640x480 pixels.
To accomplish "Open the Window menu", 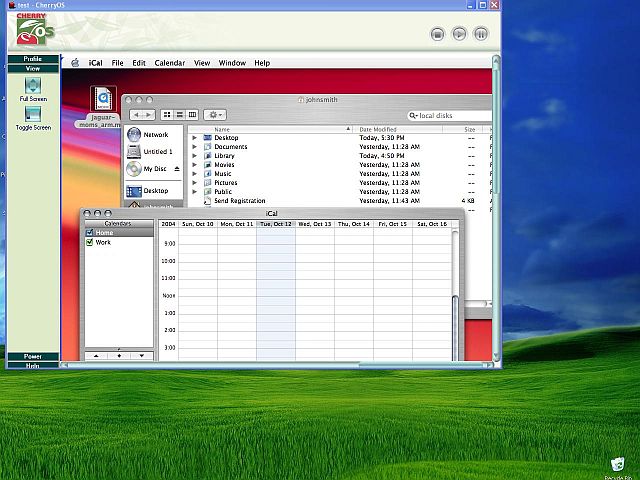I will (x=232, y=63).
